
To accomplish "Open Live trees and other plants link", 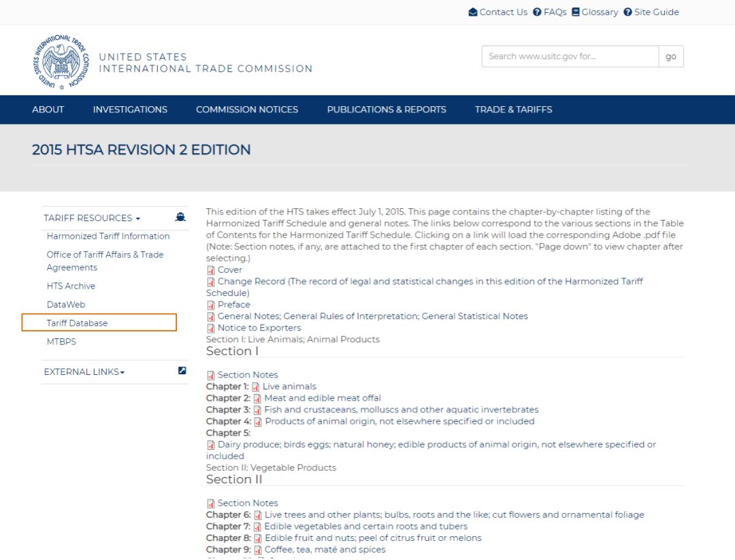I will [x=454, y=515].
